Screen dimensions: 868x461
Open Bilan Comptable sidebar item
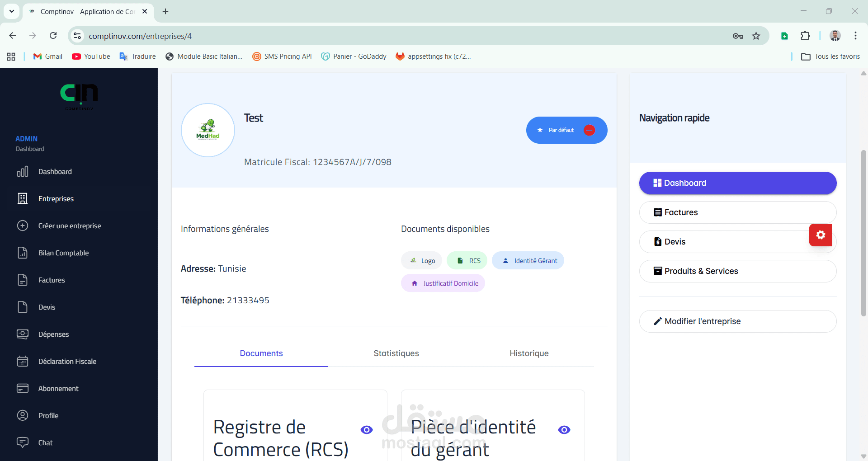click(x=63, y=253)
